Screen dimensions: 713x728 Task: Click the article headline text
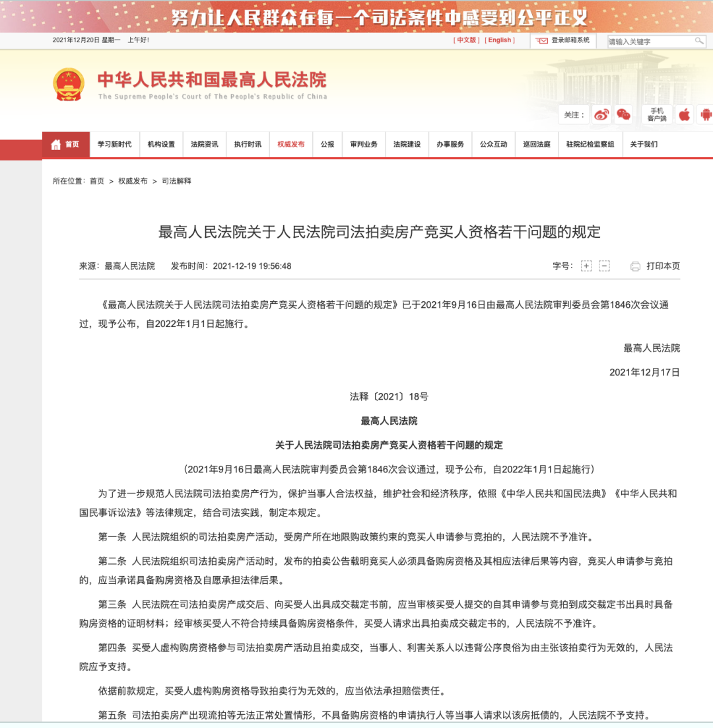pyautogui.click(x=380, y=232)
